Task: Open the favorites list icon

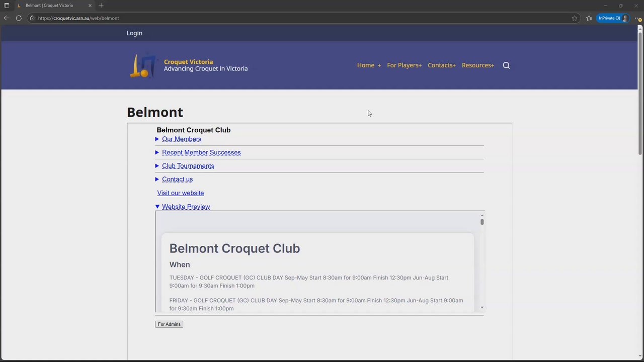Action: pos(589,18)
